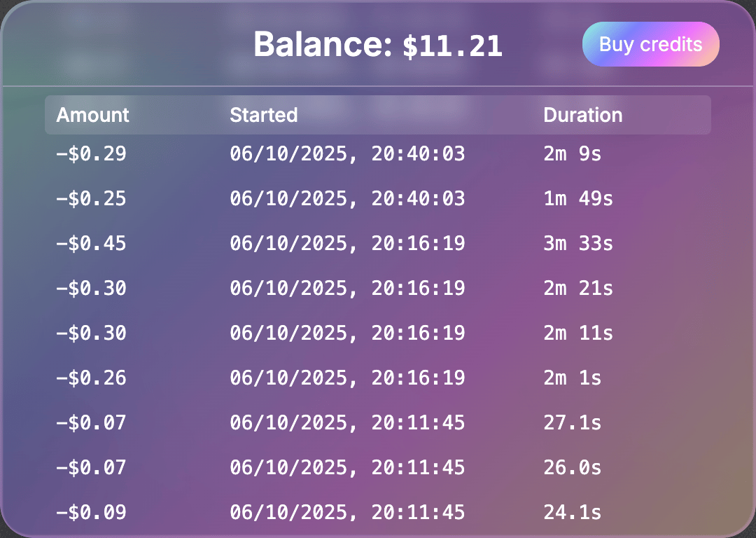Click the Buy credits button
The image size is (756, 538).
click(650, 44)
